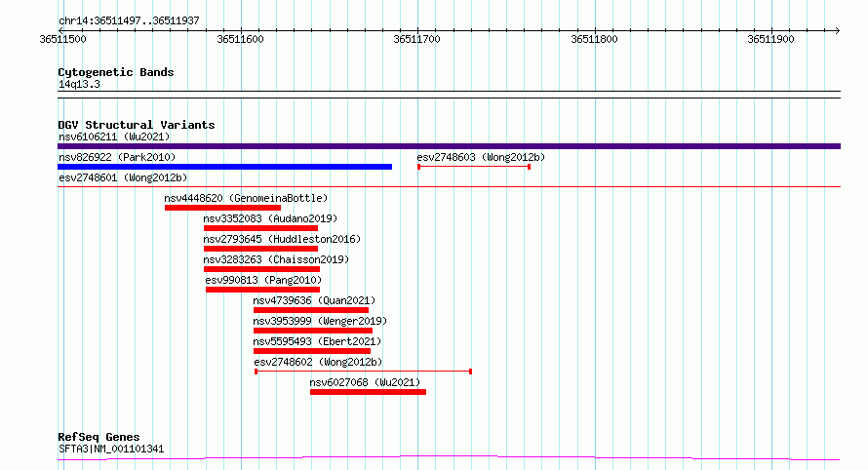Click the RefSeq Genes track title

[99, 437]
